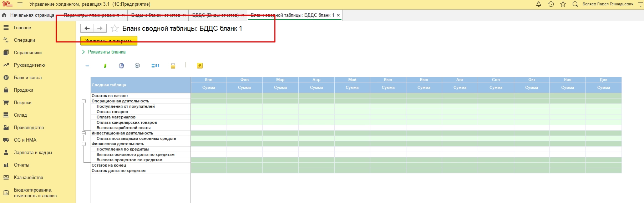Select row Оплата материалов
The width and height of the screenshot is (644, 203).
(141, 117)
